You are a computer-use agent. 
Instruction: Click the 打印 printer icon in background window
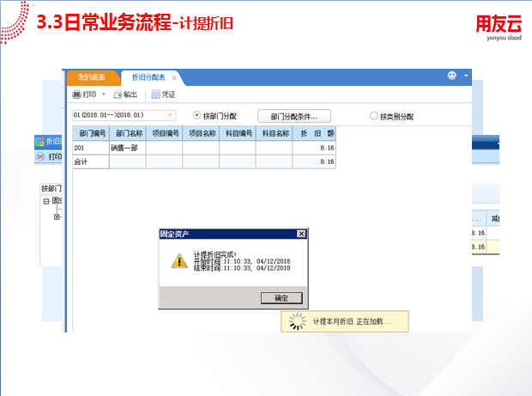pos(40,156)
